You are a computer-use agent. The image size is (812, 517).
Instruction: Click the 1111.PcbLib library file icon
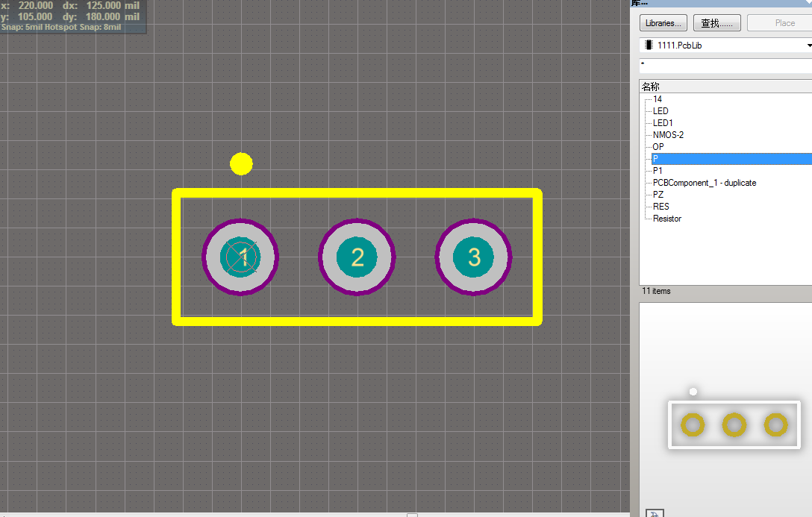coord(649,45)
